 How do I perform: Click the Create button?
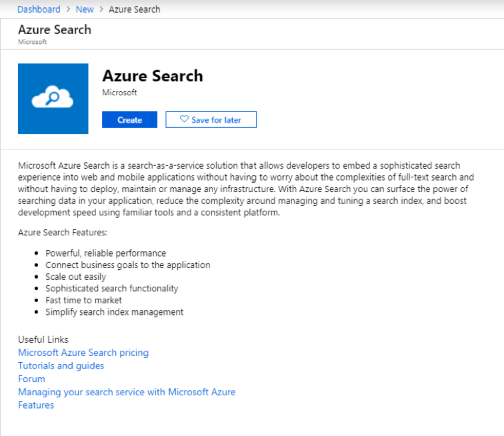coord(129,119)
